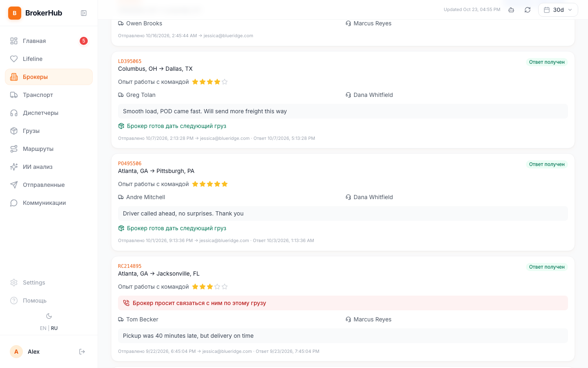Click the 'Ответ получен' badge on the RC214895 card
This screenshot has height=368, width=588.
click(x=547, y=267)
